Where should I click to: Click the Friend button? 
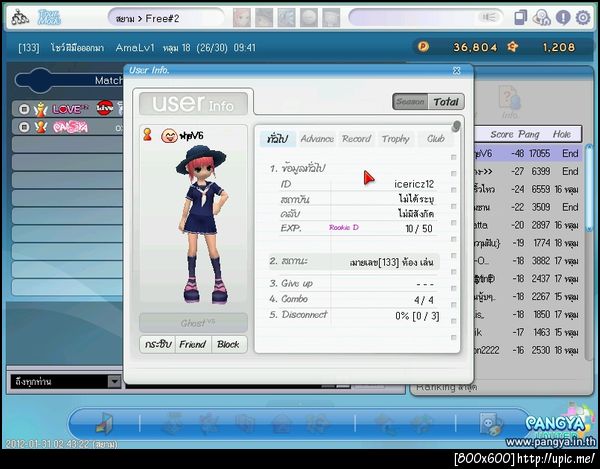192,344
